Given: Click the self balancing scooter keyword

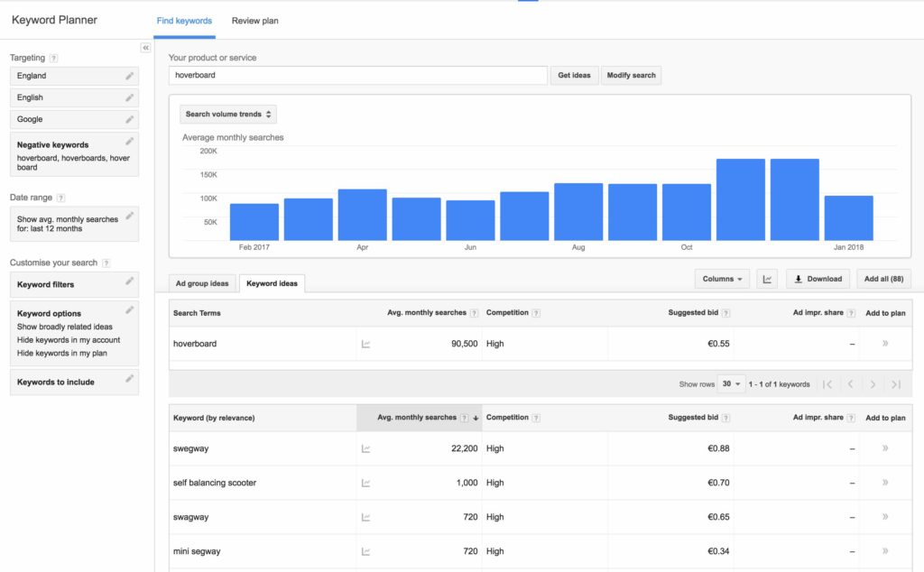Looking at the screenshot, I should (x=215, y=483).
